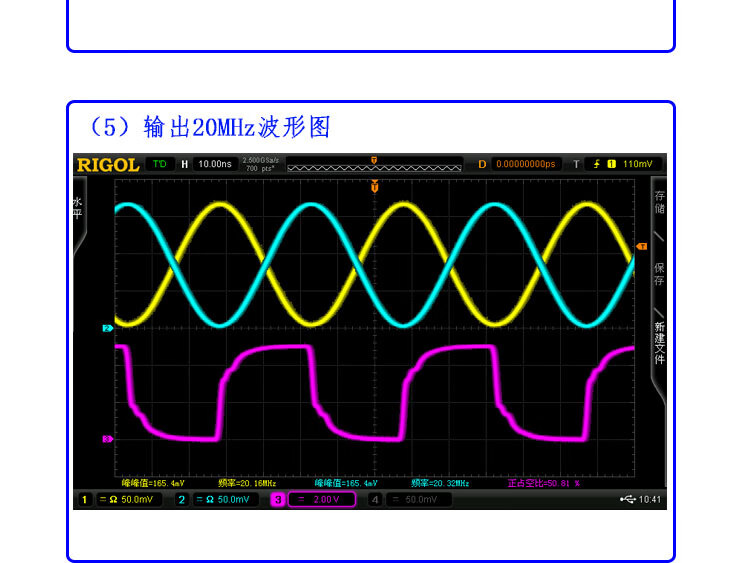Viewport: 750px width, 563px height.
Task: Click the rising edge trigger icon
Action: (596, 164)
